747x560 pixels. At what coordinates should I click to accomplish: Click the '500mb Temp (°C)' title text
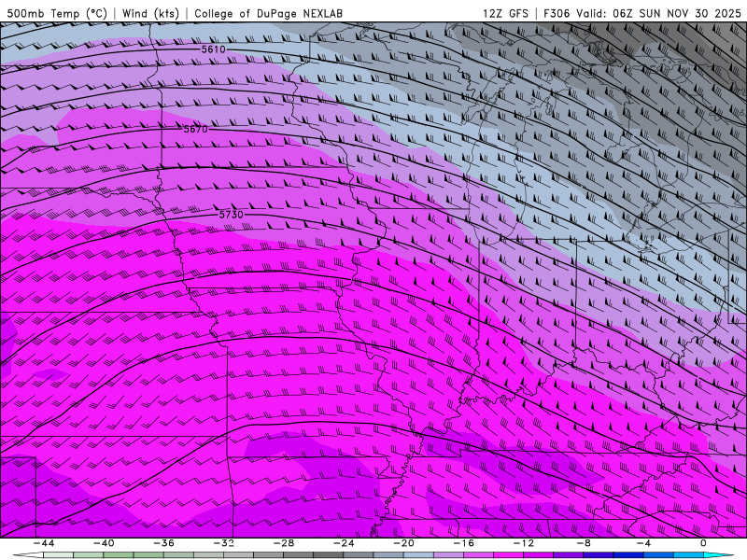tap(57, 13)
